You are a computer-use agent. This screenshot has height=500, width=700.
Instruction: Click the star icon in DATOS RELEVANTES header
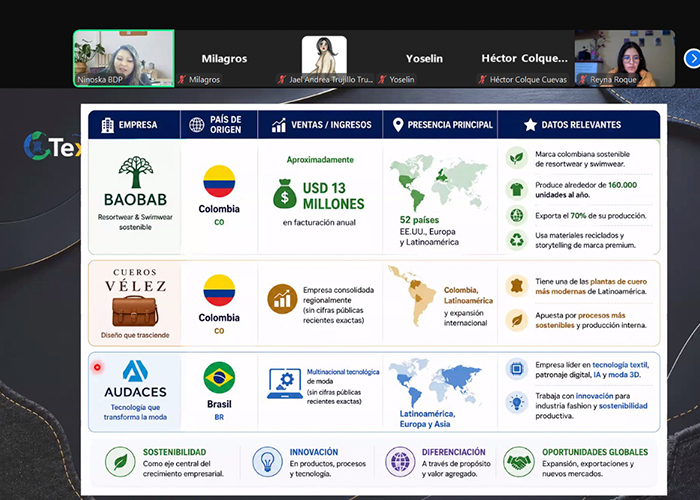click(x=530, y=125)
